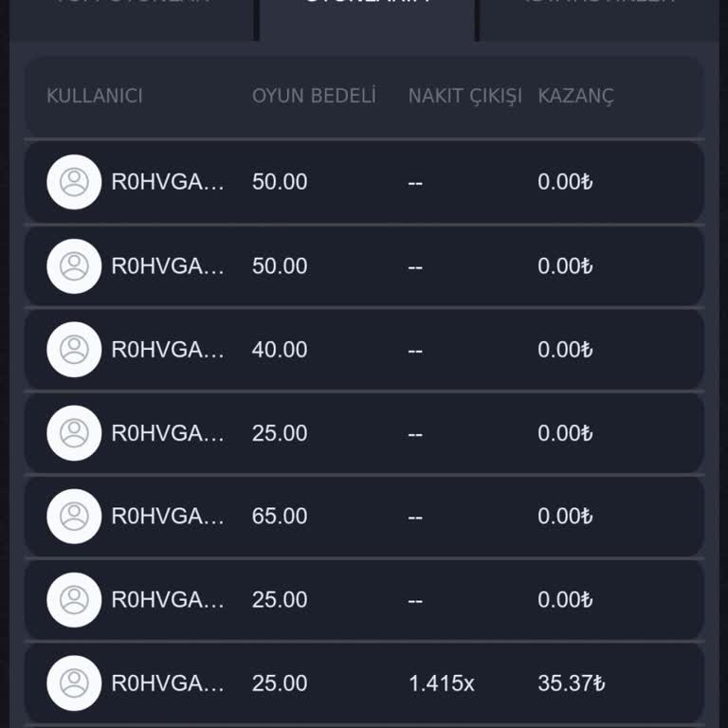Click the 65.00 bet amount
This screenshot has height=728, width=728.
coord(280,517)
